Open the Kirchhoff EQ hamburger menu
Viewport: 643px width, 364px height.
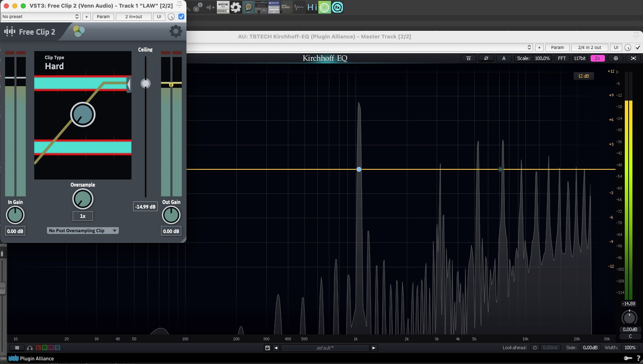pos(17,348)
